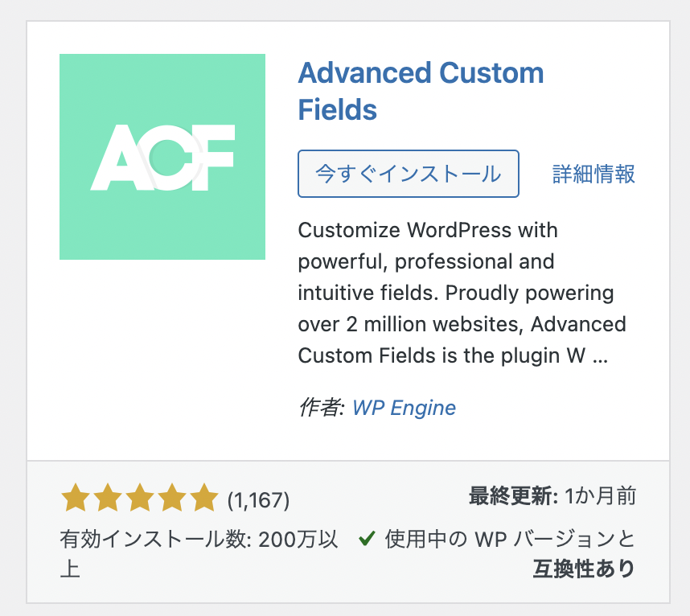
Task: Click the fourth rating star
Action: click(172, 498)
